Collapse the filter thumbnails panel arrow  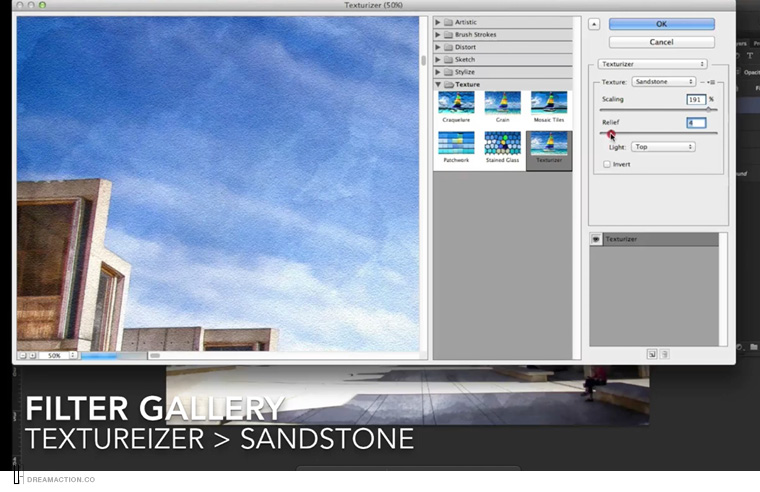594,24
